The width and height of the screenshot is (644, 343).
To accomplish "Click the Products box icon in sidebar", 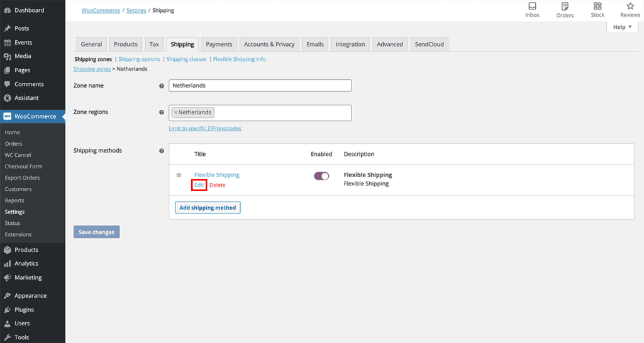I will pos(8,250).
